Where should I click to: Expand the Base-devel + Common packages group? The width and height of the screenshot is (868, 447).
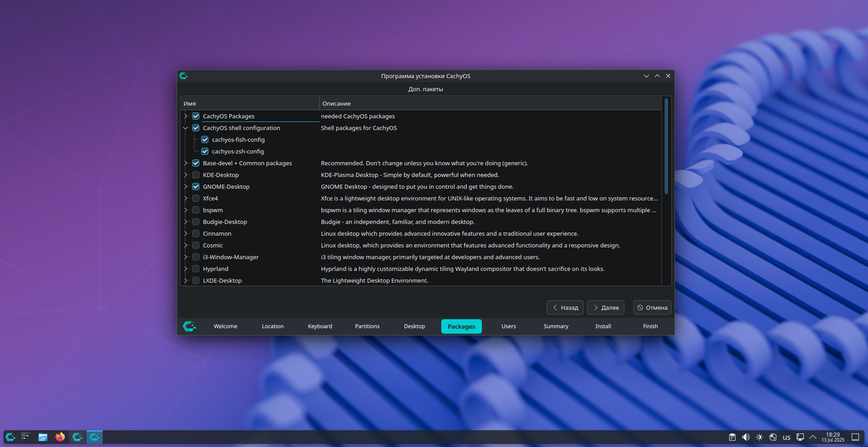(x=186, y=163)
